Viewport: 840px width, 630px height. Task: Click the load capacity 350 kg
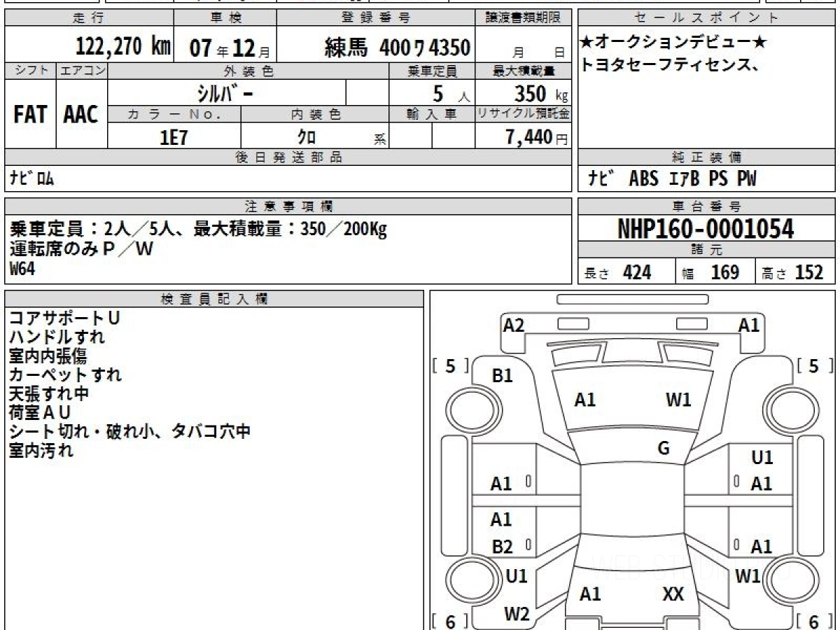pos(540,93)
